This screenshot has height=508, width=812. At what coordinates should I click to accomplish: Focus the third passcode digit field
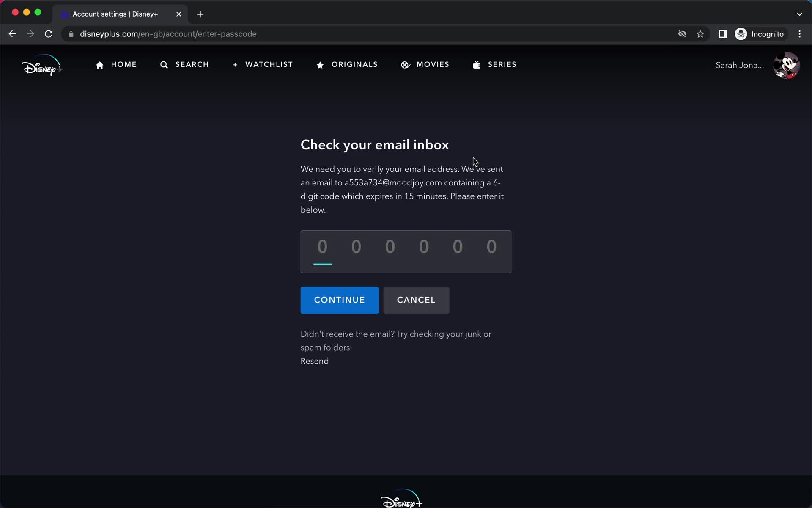pyautogui.click(x=390, y=247)
